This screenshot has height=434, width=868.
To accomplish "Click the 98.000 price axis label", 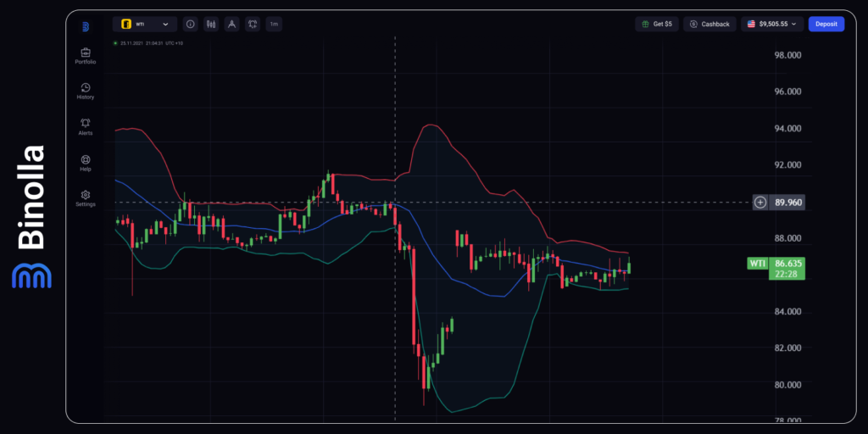I will 787,55.
